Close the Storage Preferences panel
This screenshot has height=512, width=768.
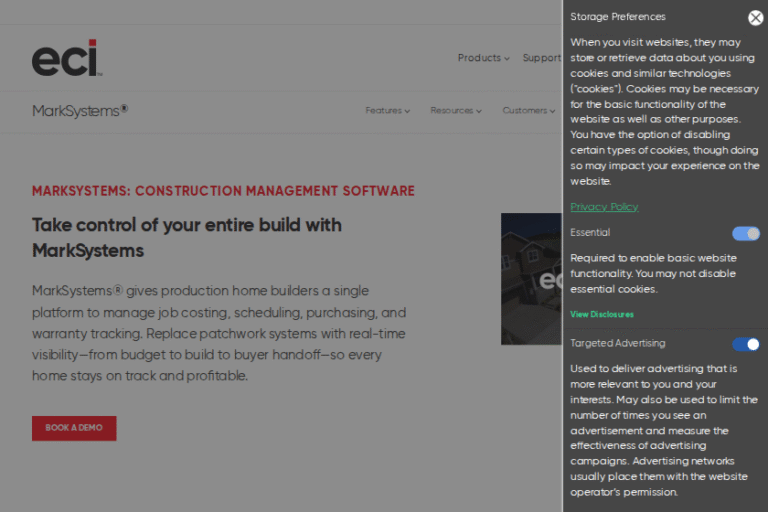755,18
